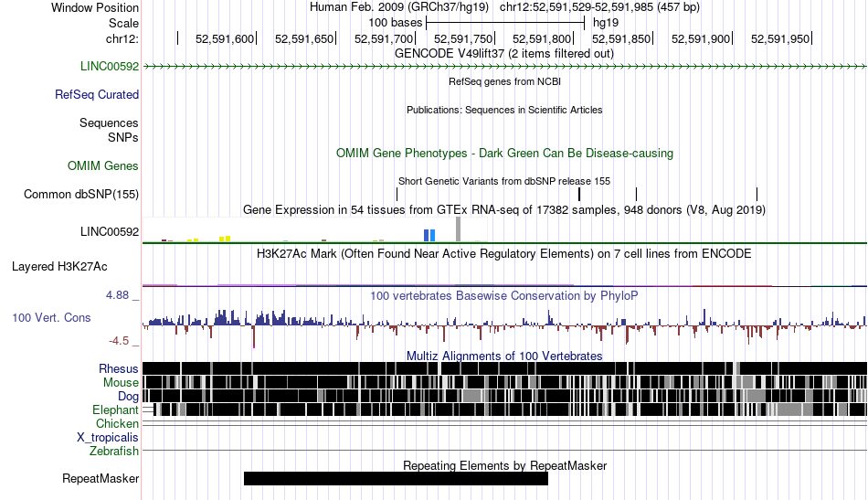Click the Repeating Elements by RepeatMasker title

coord(505,465)
